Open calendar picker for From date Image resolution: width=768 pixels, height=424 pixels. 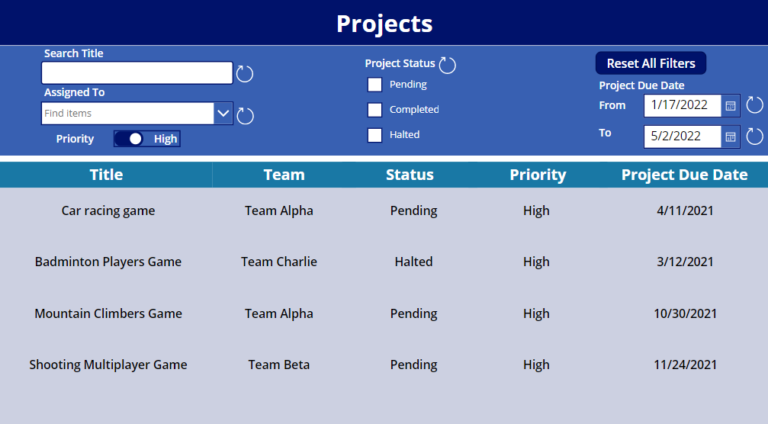pyautogui.click(x=730, y=106)
